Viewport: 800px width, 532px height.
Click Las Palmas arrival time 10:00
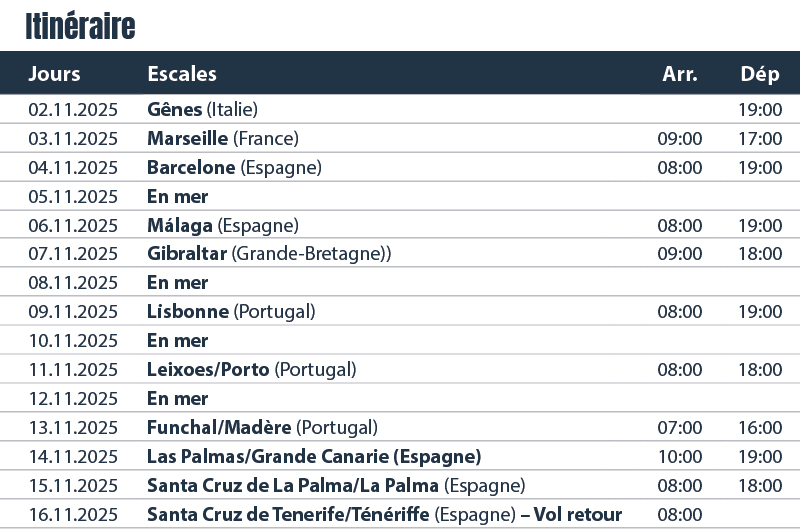tap(680, 457)
